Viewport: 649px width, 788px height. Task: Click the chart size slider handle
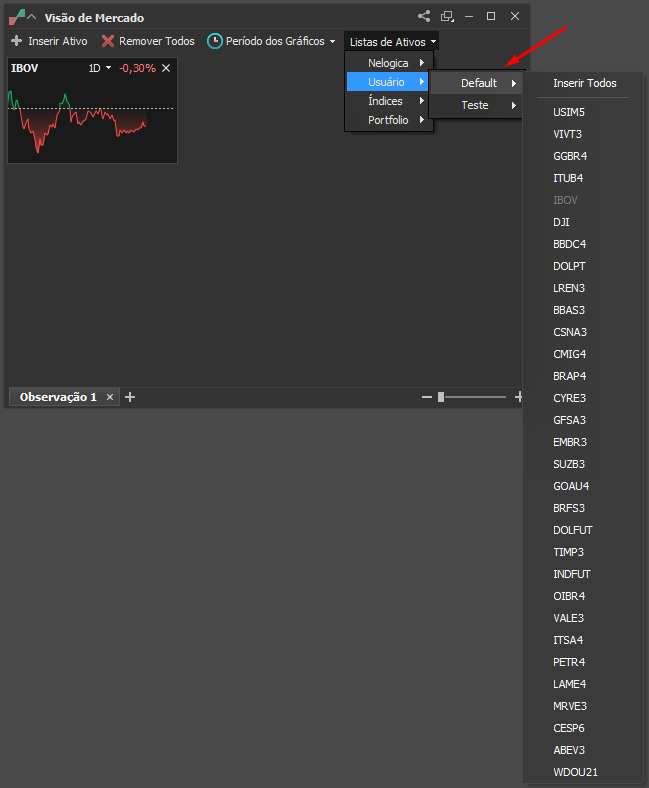point(441,397)
